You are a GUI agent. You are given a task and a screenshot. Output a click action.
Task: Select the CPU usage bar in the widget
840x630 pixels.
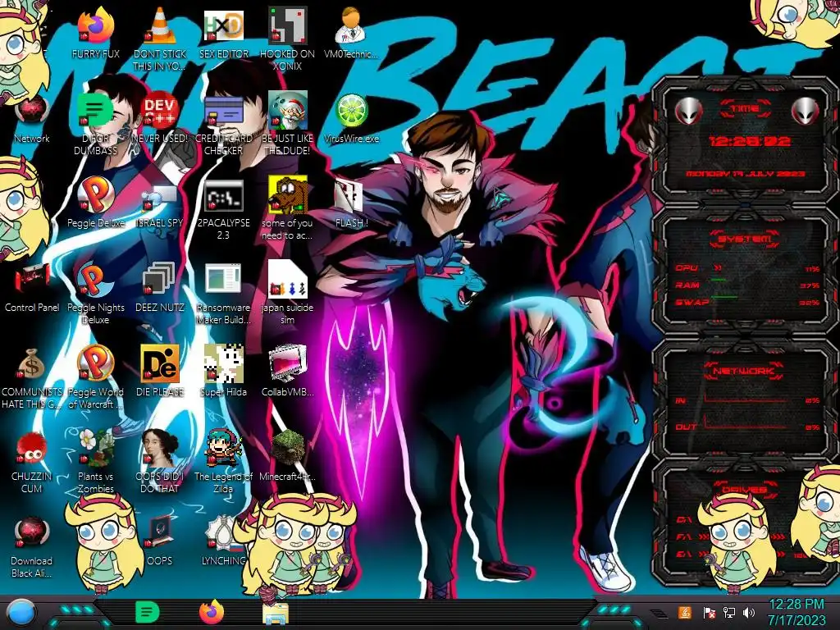click(749, 268)
